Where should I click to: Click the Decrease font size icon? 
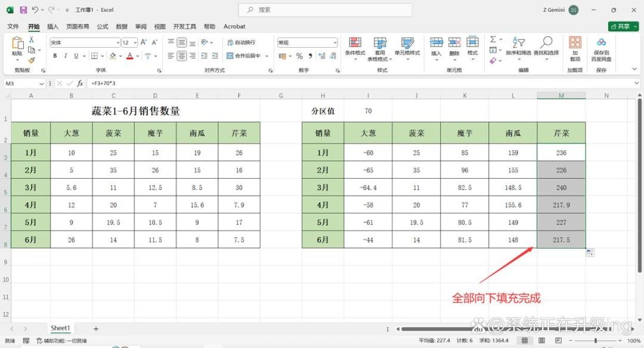[154, 42]
